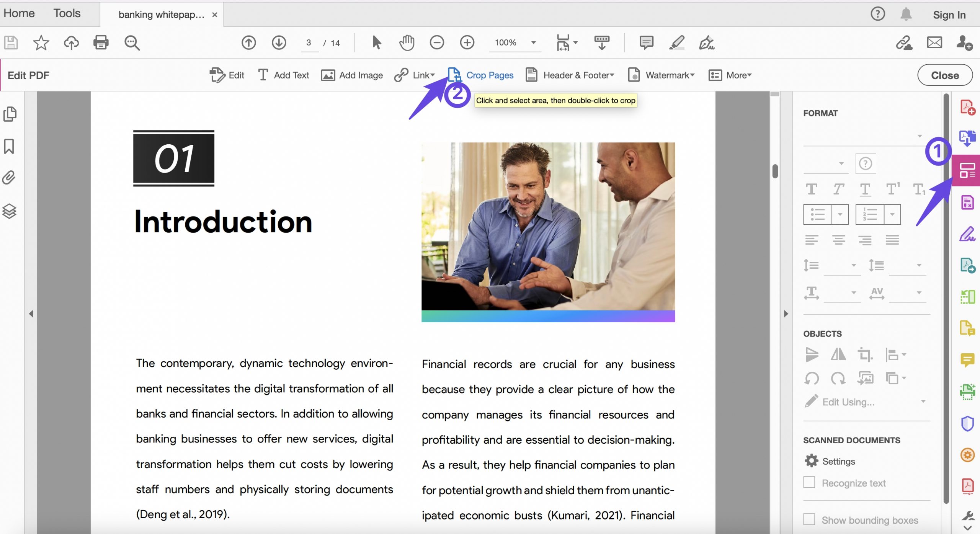Open the zoom level dropdown
The height and width of the screenshot is (534, 980).
533,43
